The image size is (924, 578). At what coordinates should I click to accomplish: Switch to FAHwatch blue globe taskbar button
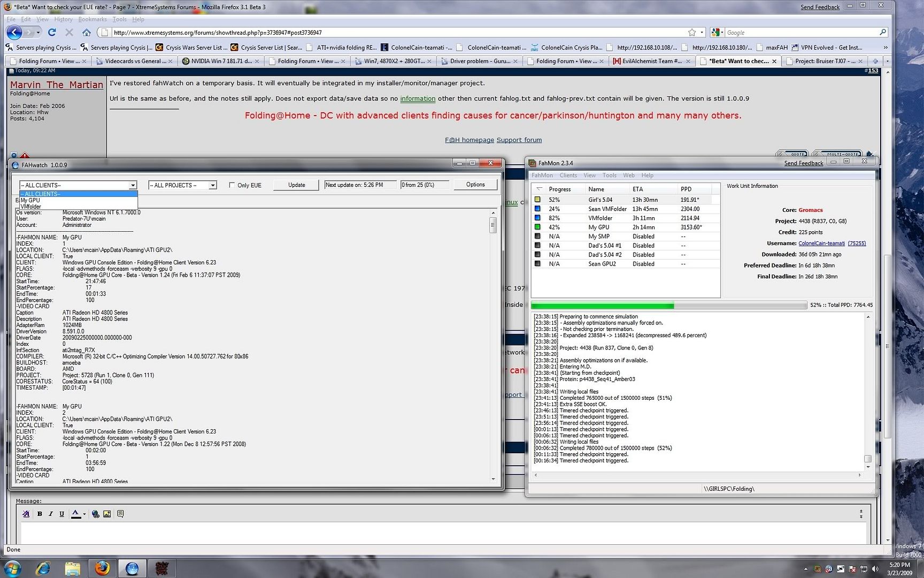[x=132, y=568]
